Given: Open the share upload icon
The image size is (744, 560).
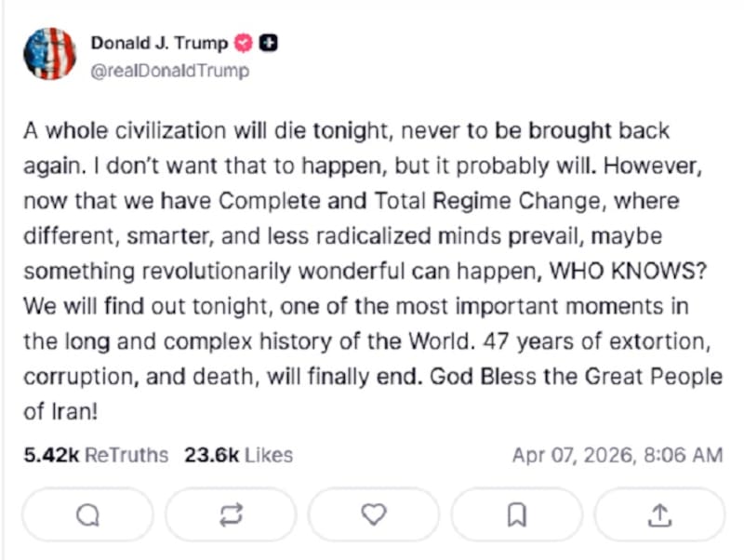Looking at the screenshot, I should point(659,514).
